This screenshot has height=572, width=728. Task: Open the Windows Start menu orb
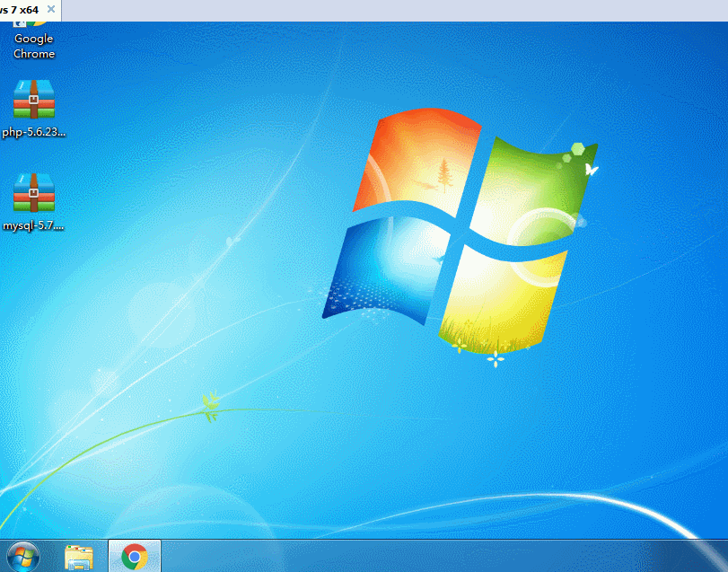pyautogui.click(x=22, y=557)
